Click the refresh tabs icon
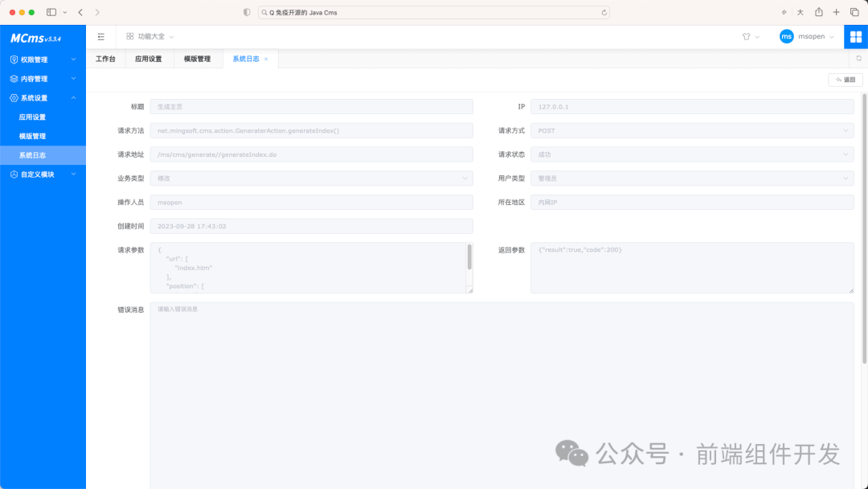The width and height of the screenshot is (868, 489). pyautogui.click(x=858, y=58)
